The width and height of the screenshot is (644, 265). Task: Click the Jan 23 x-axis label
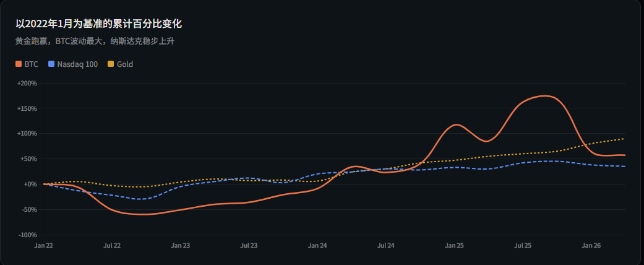point(181,245)
